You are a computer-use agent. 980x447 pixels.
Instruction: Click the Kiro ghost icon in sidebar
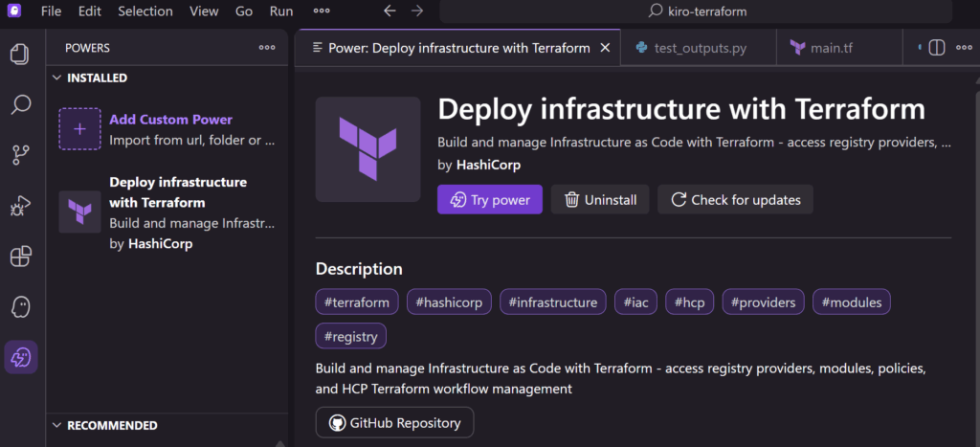20,307
